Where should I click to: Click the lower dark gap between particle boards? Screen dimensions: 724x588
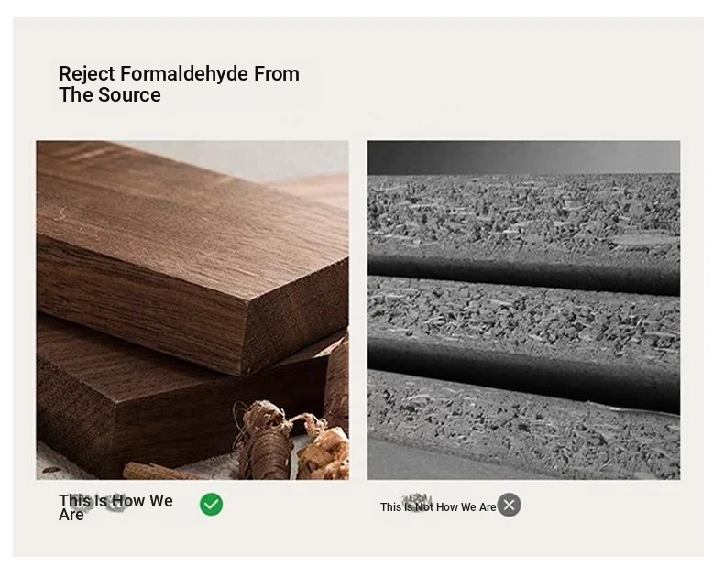click(523, 374)
